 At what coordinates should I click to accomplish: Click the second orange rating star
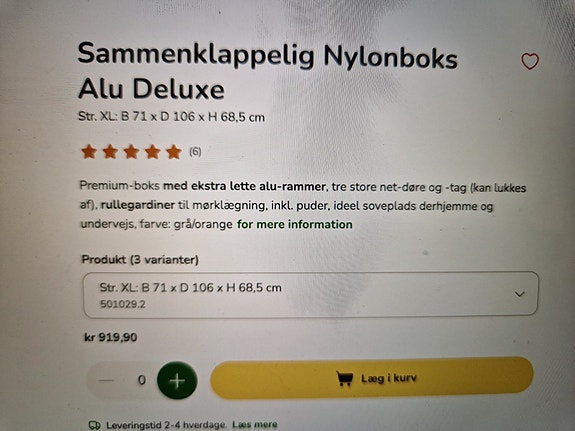110,151
